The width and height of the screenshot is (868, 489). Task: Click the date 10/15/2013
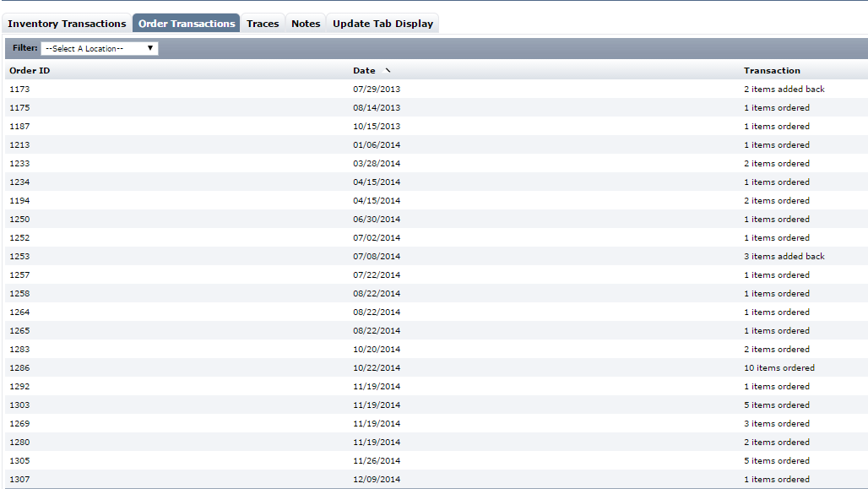point(377,127)
